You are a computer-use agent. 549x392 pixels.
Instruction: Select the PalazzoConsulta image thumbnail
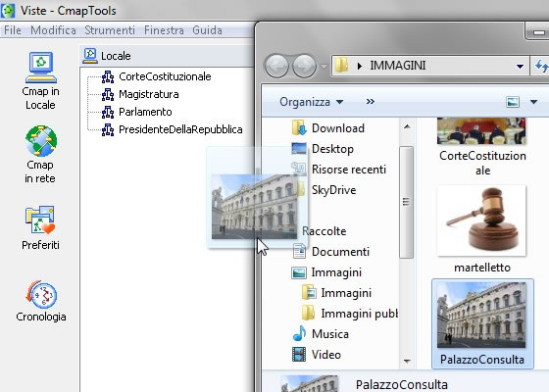482,323
